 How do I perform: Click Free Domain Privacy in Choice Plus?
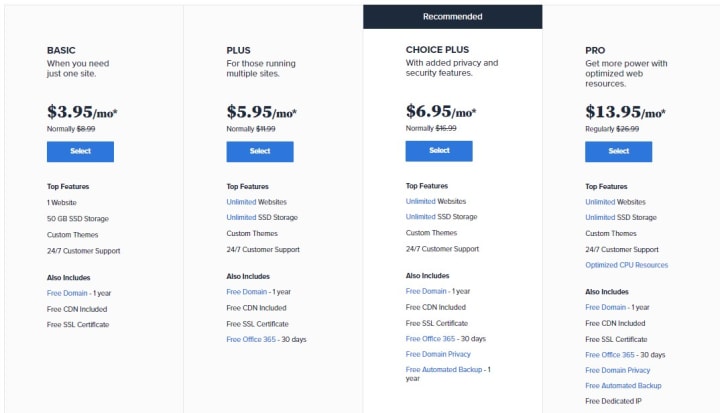[x=438, y=354]
